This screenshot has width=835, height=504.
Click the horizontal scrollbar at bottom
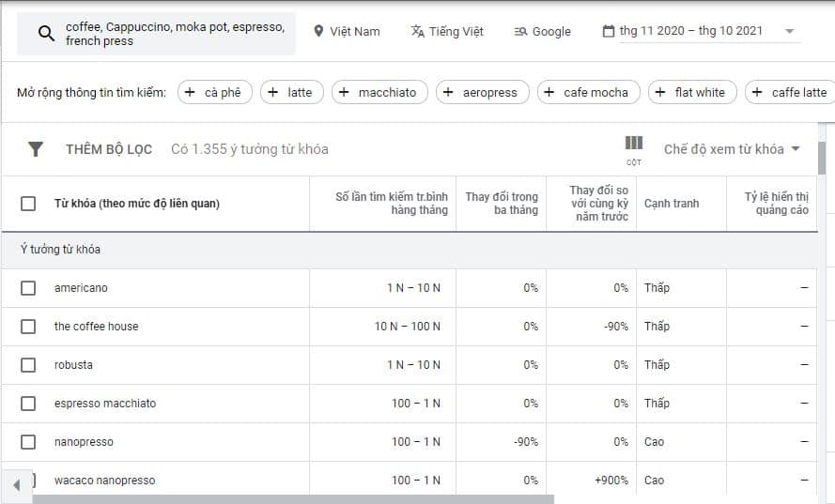[293, 499]
